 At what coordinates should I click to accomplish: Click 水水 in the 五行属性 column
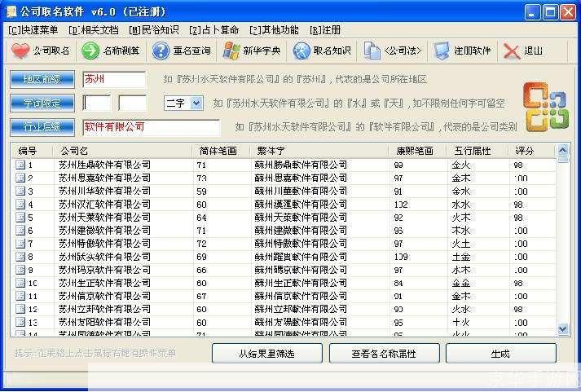pyautogui.click(x=461, y=205)
